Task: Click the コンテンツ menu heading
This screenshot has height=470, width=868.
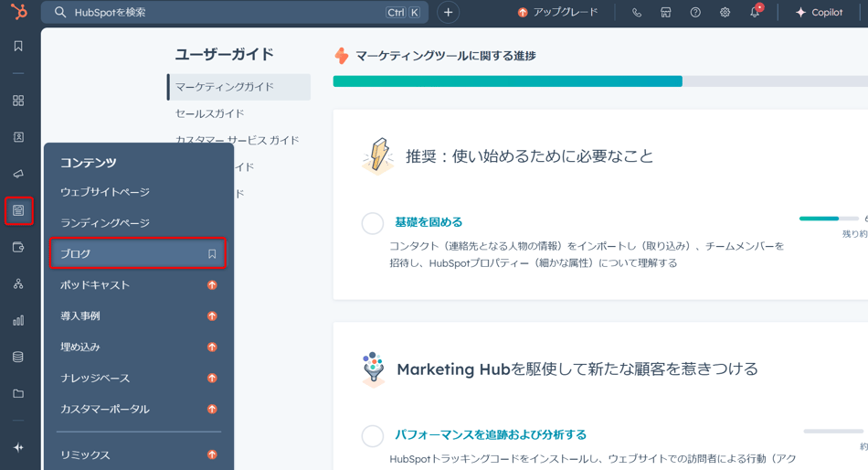Action: point(89,163)
